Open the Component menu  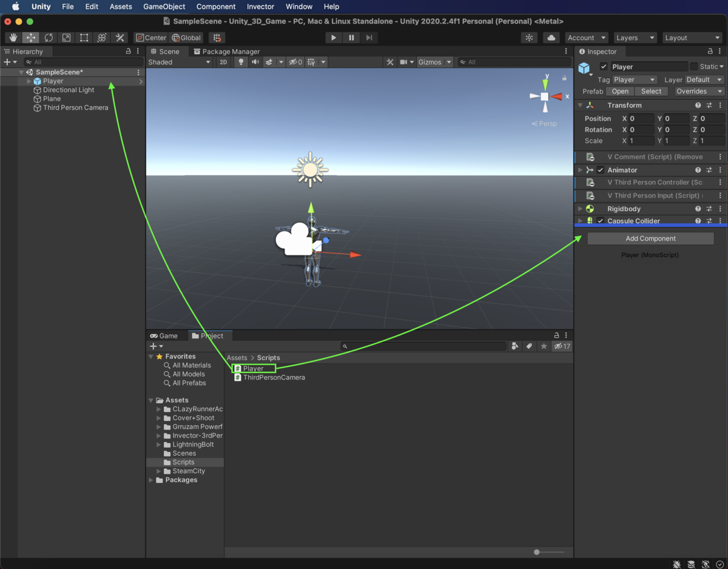pos(216,7)
